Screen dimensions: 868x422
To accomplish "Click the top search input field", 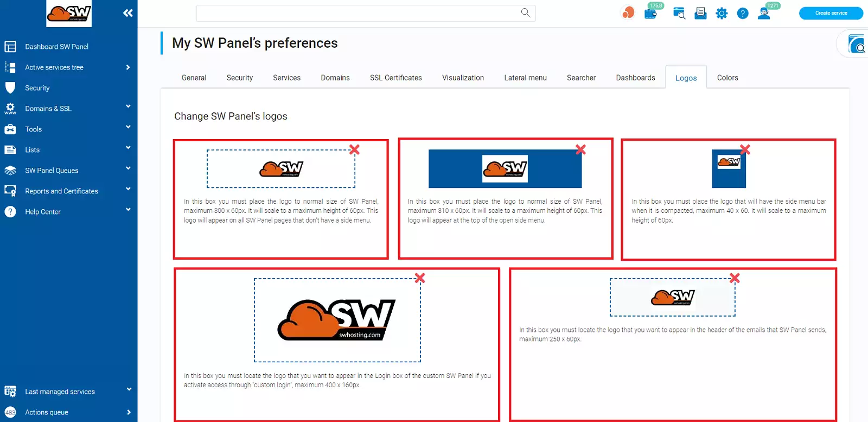I will click(358, 13).
